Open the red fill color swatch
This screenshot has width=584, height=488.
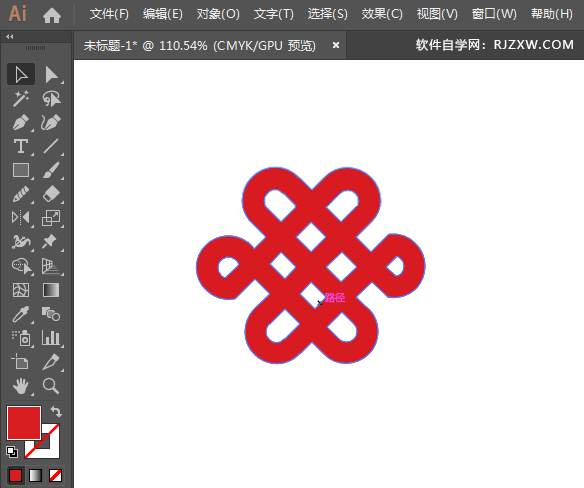click(x=23, y=423)
